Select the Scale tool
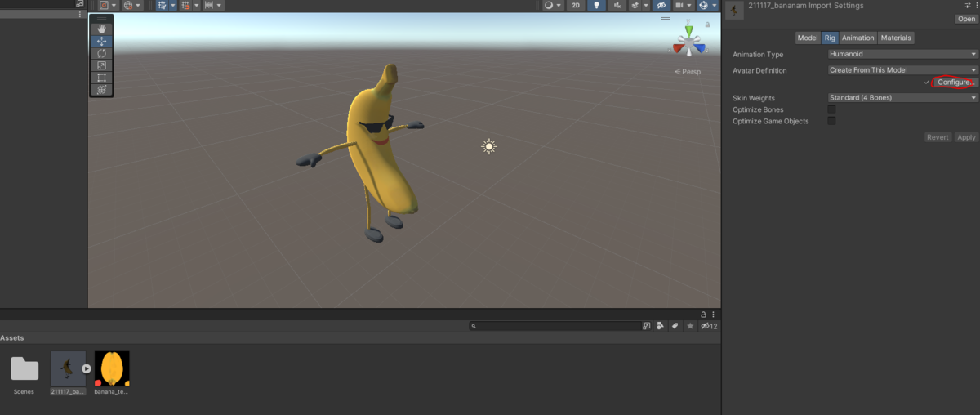This screenshot has height=415, width=980. pos(101,65)
